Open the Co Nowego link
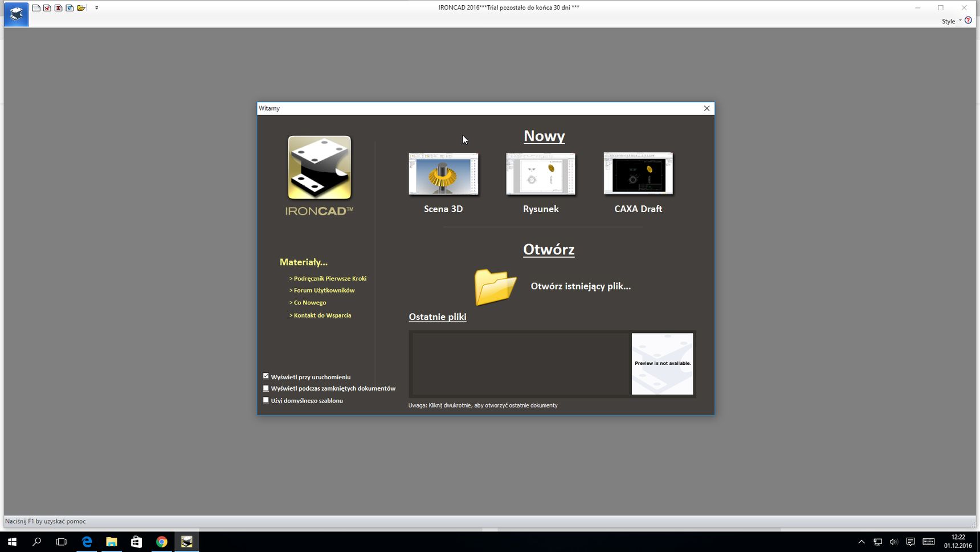The height and width of the screenshot is (552, 980). pyautogui.click(x=308, y=303)
